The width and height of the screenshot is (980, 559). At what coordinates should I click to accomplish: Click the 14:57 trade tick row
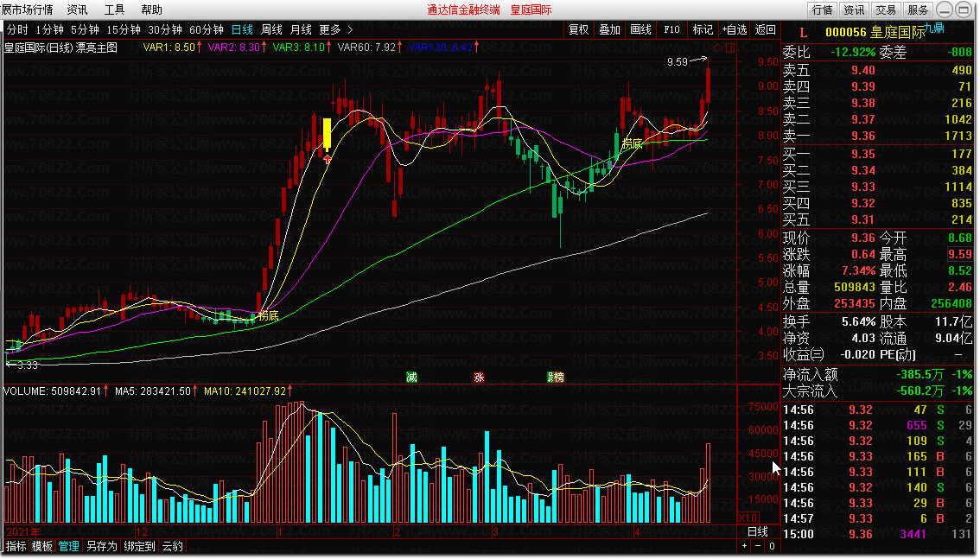pos(877,518)
